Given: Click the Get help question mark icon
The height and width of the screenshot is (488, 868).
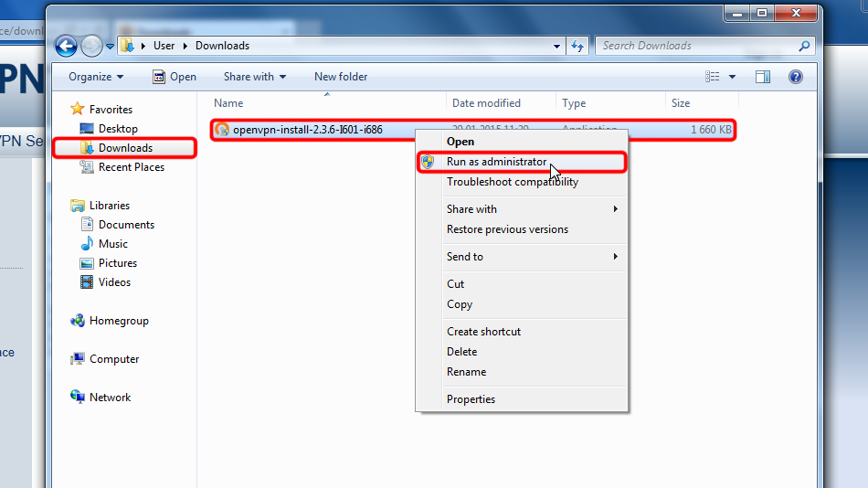Looking at the screenshot, I should tap(795, 77).
